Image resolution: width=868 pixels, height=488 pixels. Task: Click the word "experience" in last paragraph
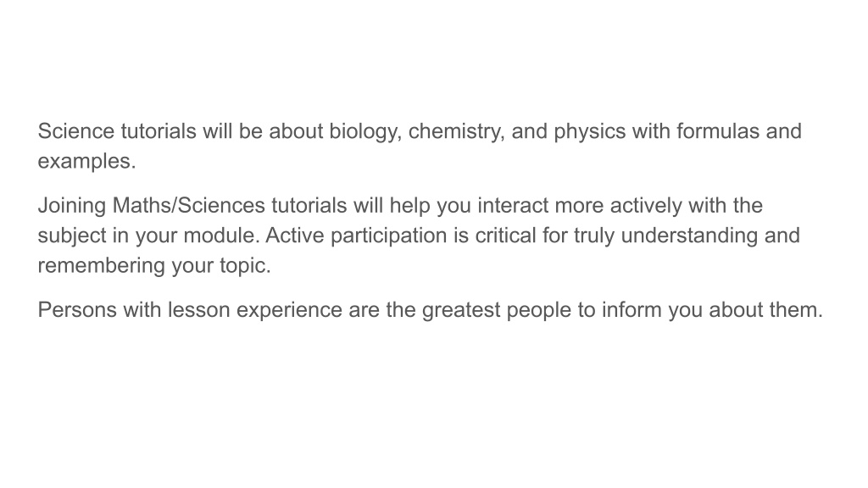(x=289, y=311)
